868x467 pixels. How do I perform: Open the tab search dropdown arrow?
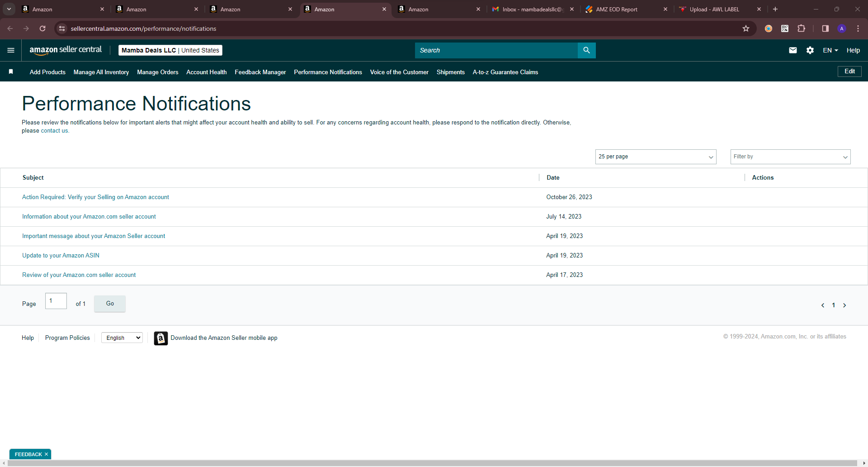(x=9, y=9)
